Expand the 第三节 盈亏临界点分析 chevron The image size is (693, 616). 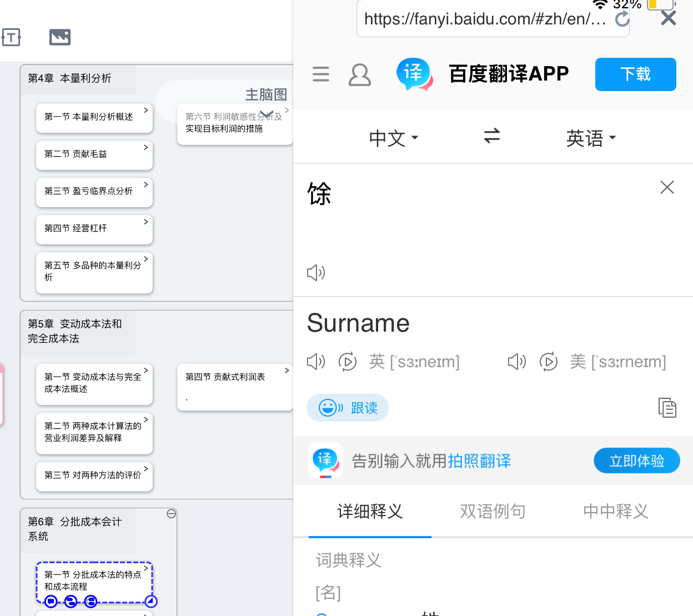tap(146, 184)
